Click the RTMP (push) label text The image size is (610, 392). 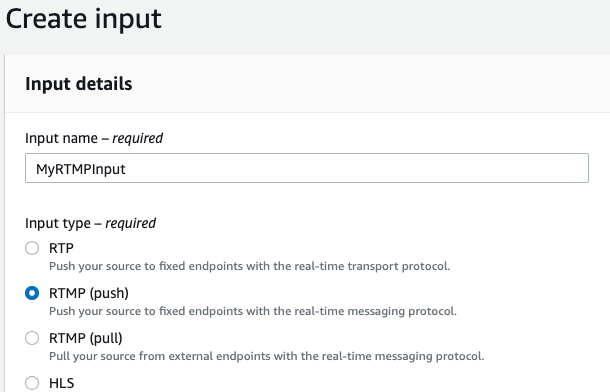click(x=89, y=293)
